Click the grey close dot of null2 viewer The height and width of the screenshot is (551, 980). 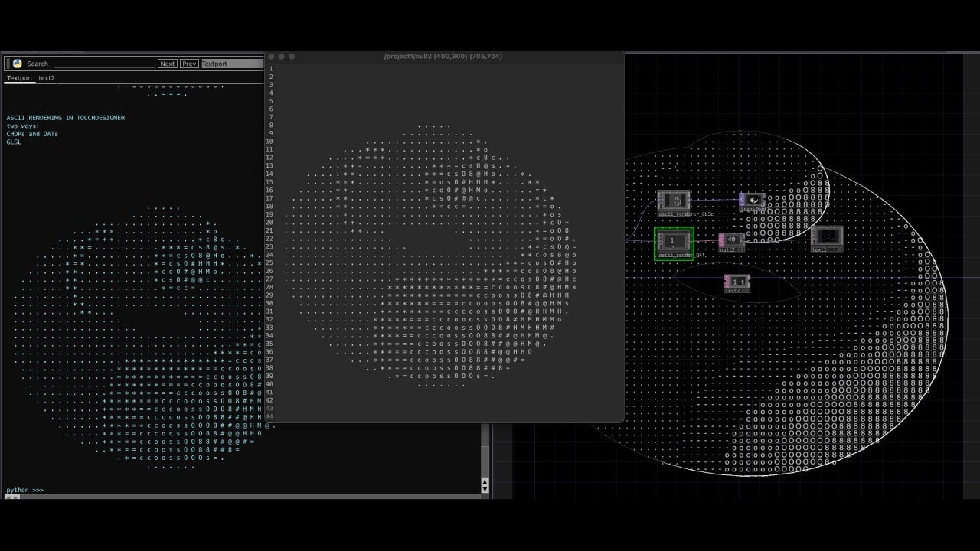pos(271,57)
